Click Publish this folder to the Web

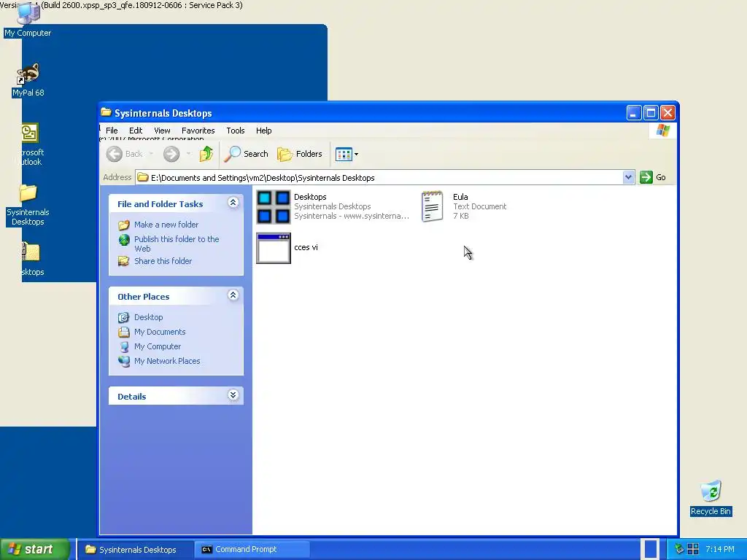point(177,244)
